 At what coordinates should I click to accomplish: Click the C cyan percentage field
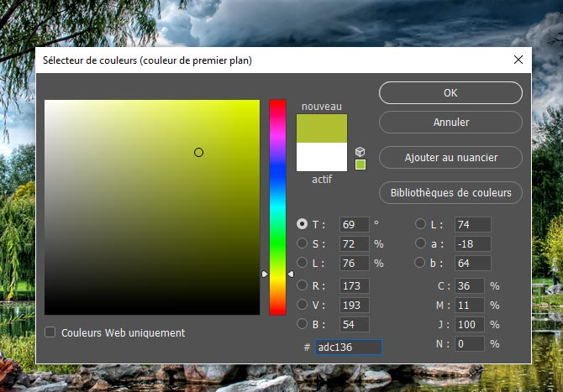(x=469, y=285)
